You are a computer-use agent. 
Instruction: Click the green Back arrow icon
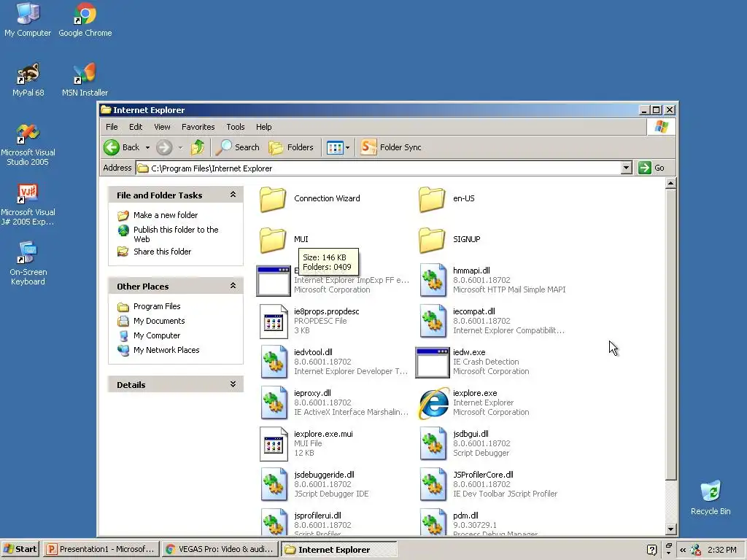pyautogui.click(x=112, y=147)
